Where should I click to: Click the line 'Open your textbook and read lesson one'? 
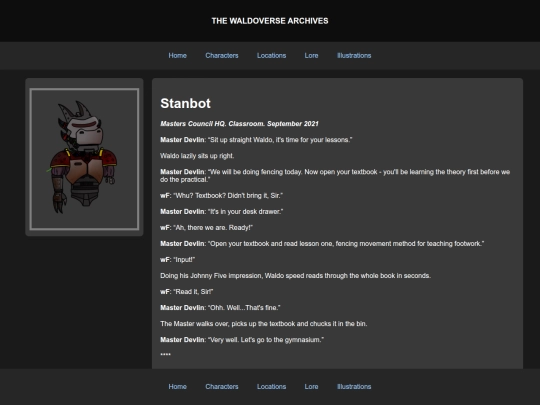322,244
